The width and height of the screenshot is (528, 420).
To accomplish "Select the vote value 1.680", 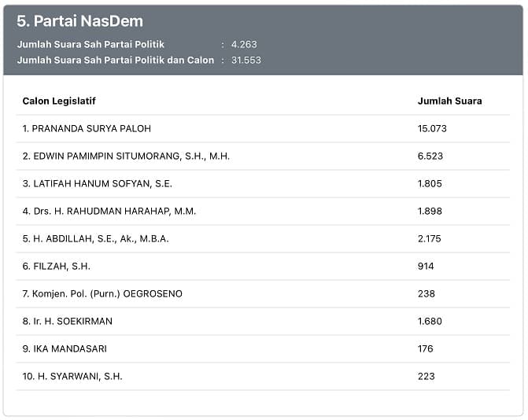I will tap(430, 321).
